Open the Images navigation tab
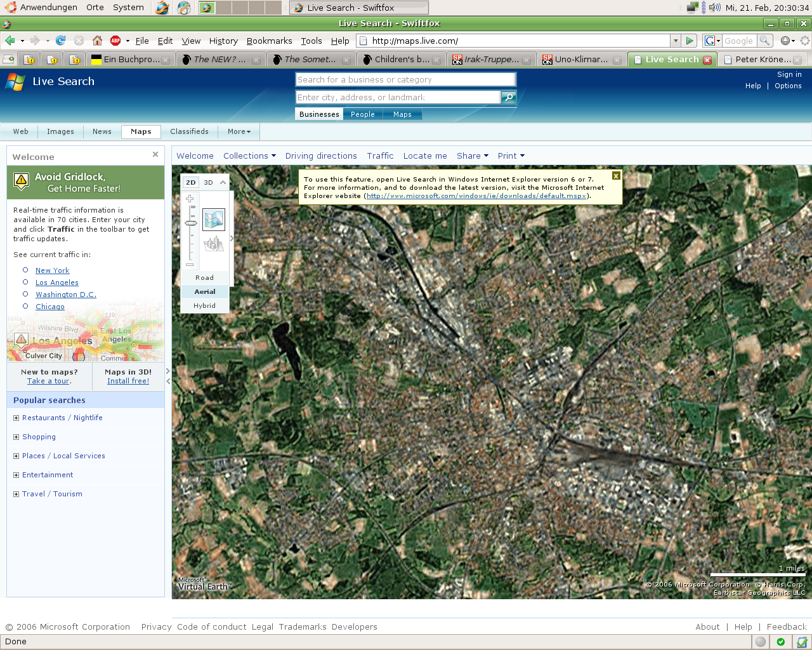The image size is (812, 650). coord(60,131)
